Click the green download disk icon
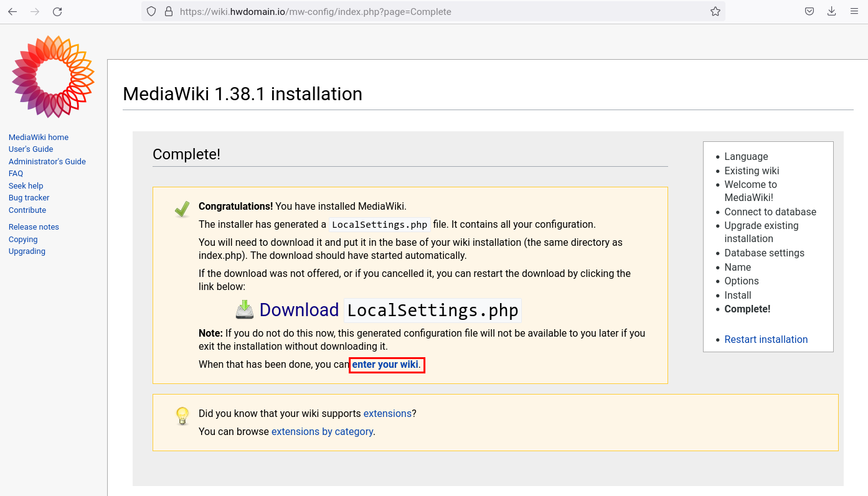Screen dimensions: 868x496 pos(245,309)
